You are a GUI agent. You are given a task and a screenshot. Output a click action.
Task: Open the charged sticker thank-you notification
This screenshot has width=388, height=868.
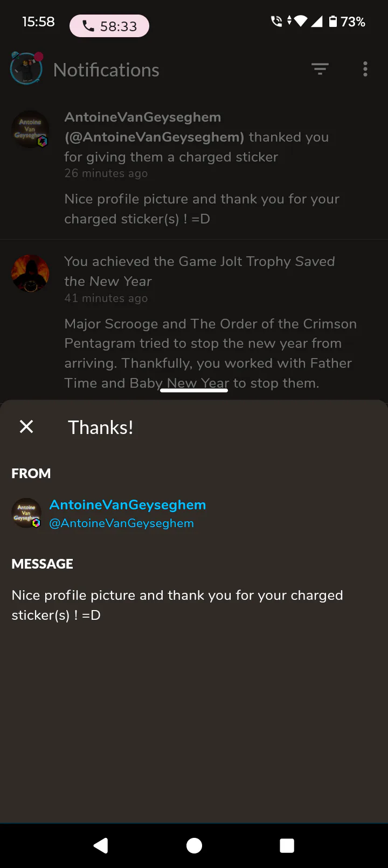tap(194, 168)
